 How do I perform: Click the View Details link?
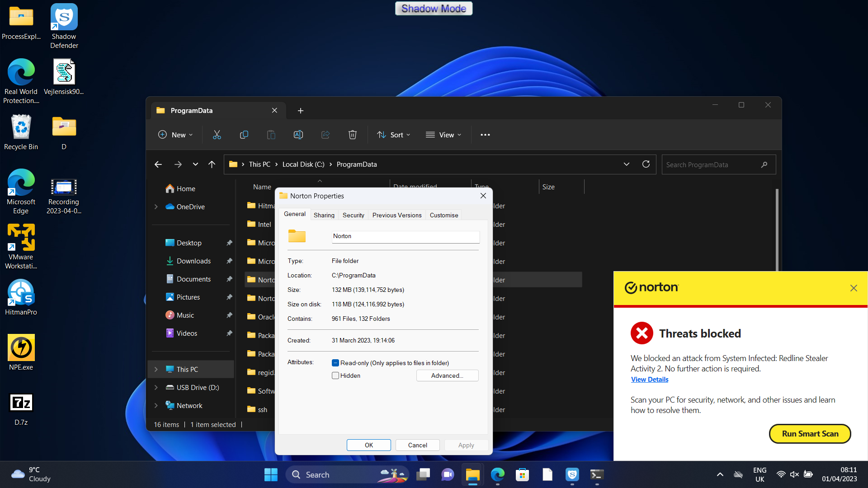650,380
